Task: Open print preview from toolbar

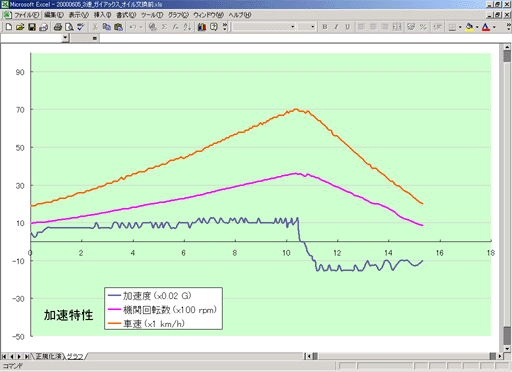Action: pos(69,27)
